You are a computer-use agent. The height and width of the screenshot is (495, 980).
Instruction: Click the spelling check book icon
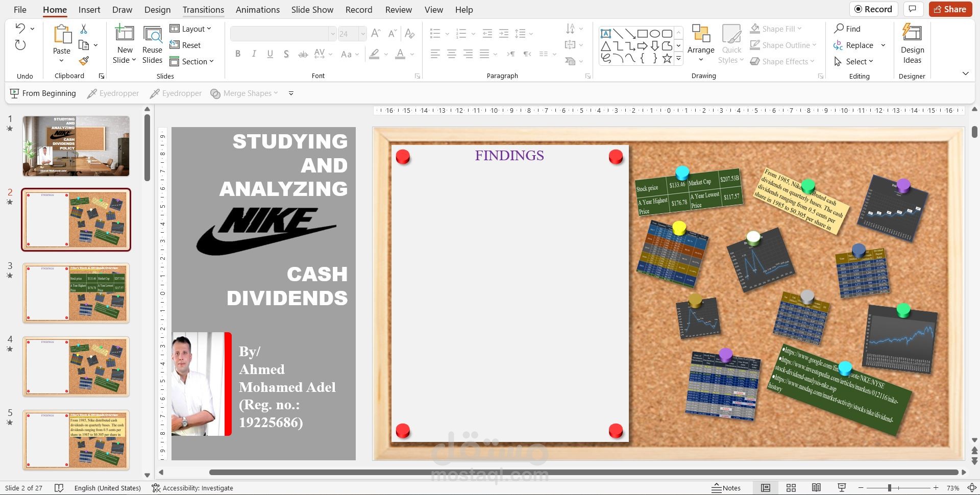coord(59,488)
